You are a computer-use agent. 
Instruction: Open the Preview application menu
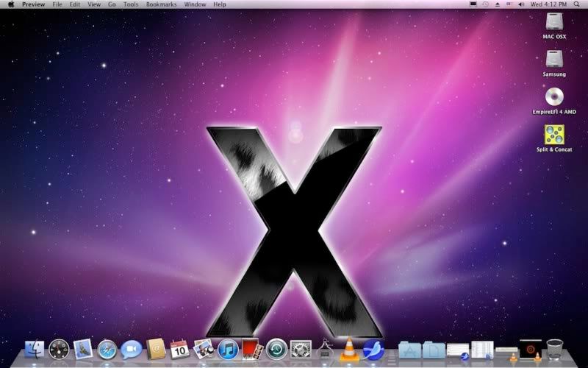[x=33, y=4]
